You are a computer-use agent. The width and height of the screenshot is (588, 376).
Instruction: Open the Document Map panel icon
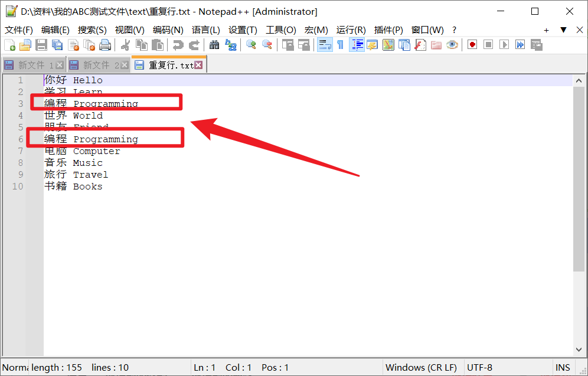(x=388, y=45)
